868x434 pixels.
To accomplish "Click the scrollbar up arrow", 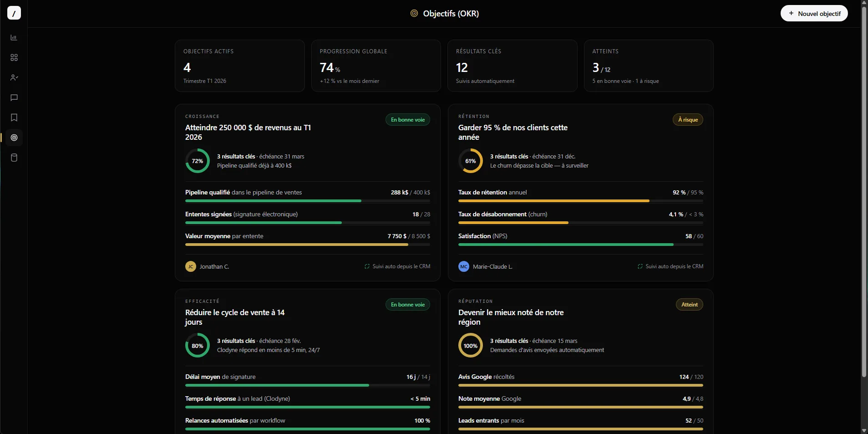I will pyautogui.click(x=864, y=3).
